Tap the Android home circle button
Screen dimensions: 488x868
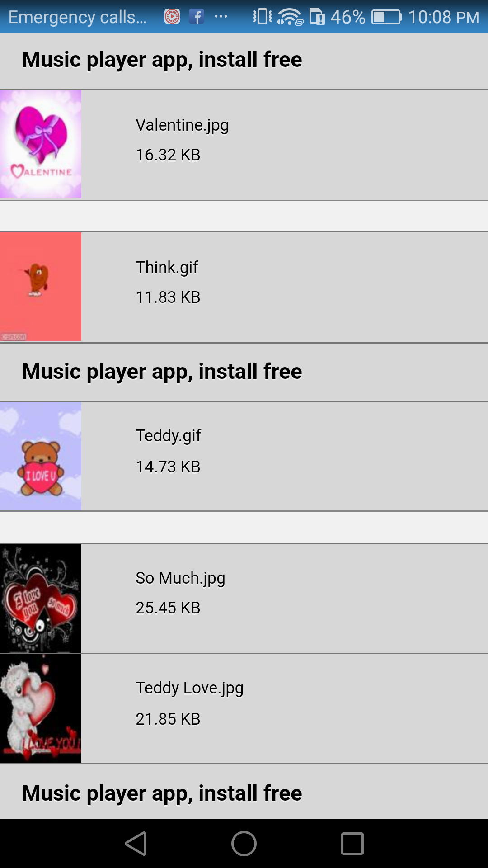point(244,844)
